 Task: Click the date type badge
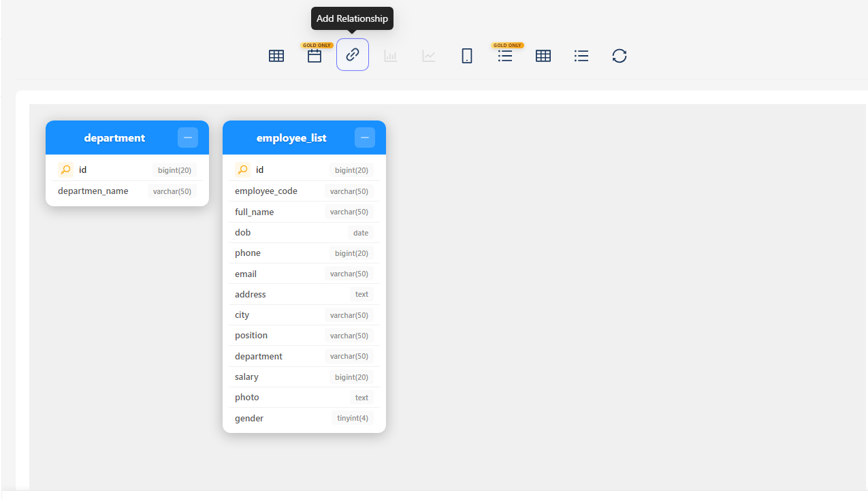pos(361,233)
